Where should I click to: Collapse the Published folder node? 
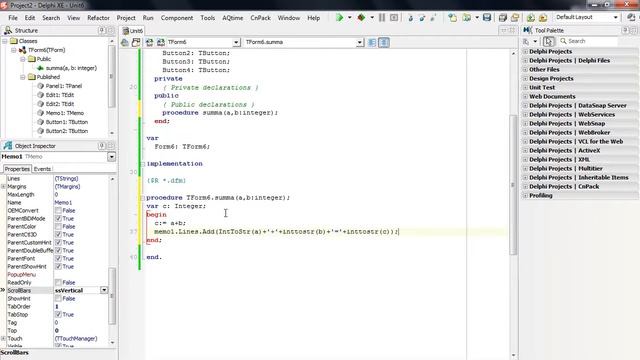coord(23,77)
